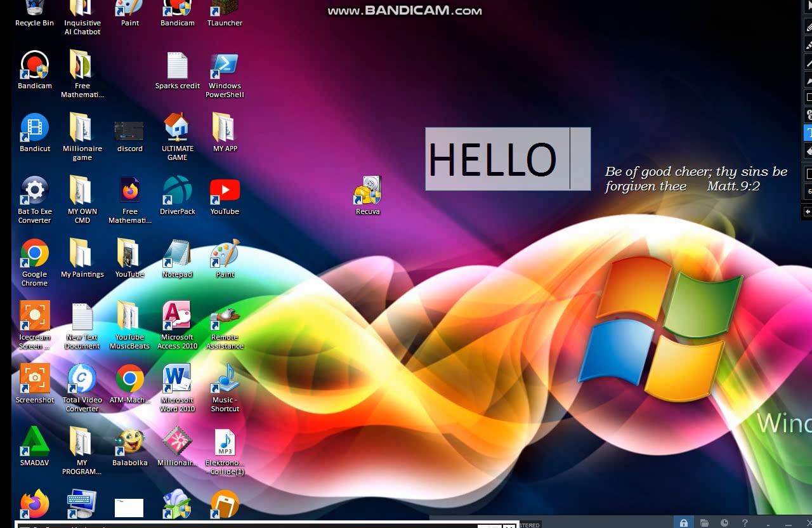
Task: Open the Sparks credit text file
Action: click(x=177, y=71)
